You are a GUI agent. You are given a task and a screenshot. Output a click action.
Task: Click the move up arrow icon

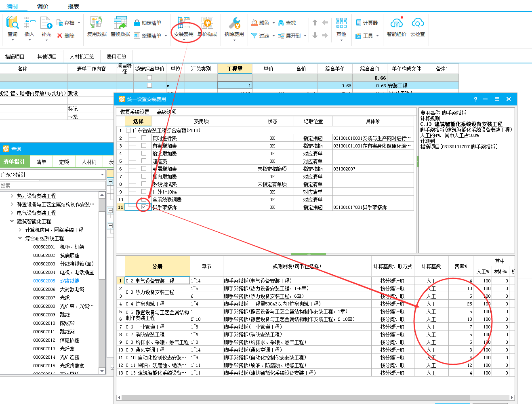coord(315,23)
